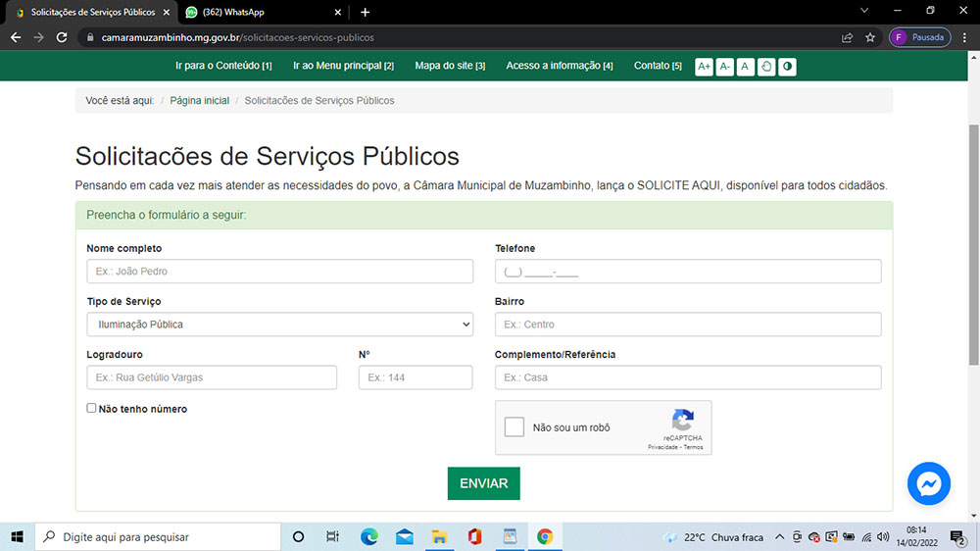
Task: Open 'Acesso a informação' menu item
Action: (x=559, y=66)
